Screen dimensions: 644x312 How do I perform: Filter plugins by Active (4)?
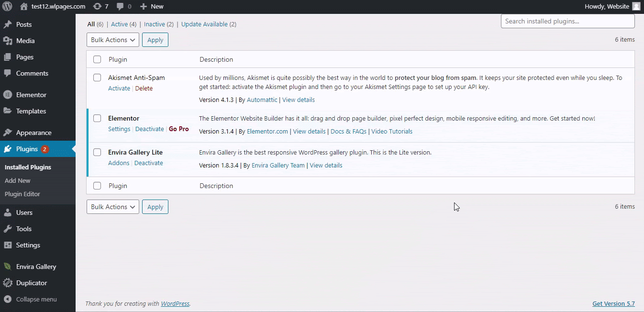pyautogui.click(x=124, y=24)
